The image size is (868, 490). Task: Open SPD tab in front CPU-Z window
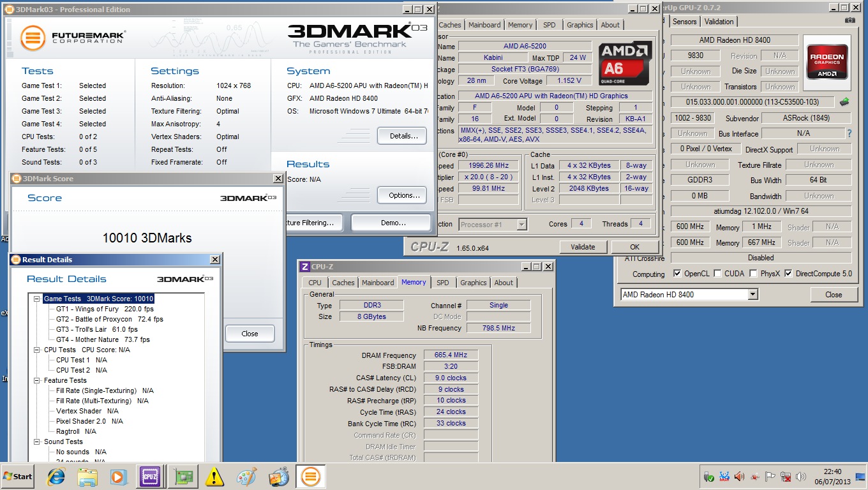443,283
